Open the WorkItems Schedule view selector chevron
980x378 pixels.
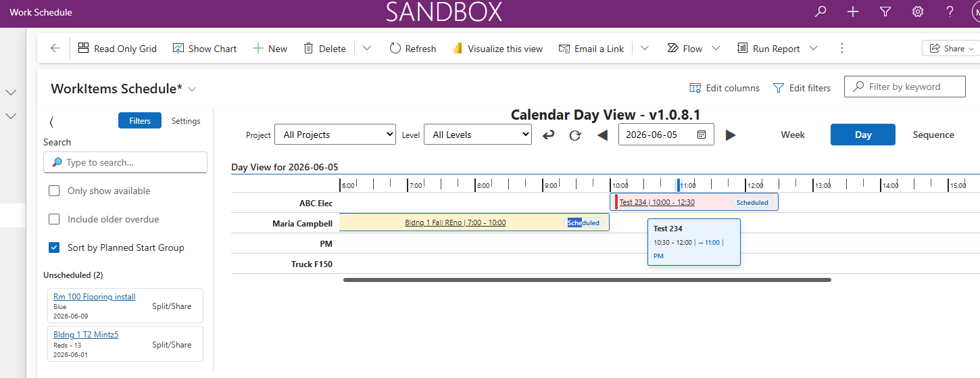pyautogui.click(x=193, y=89)
